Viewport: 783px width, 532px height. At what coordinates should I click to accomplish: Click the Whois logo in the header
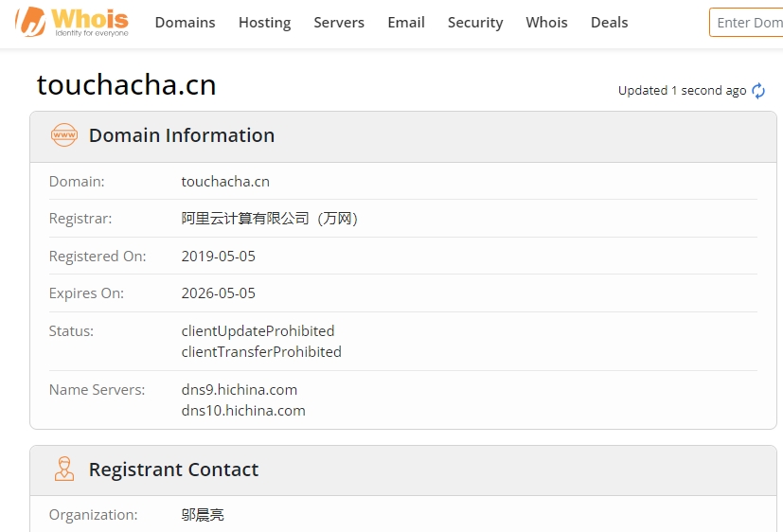73,22
